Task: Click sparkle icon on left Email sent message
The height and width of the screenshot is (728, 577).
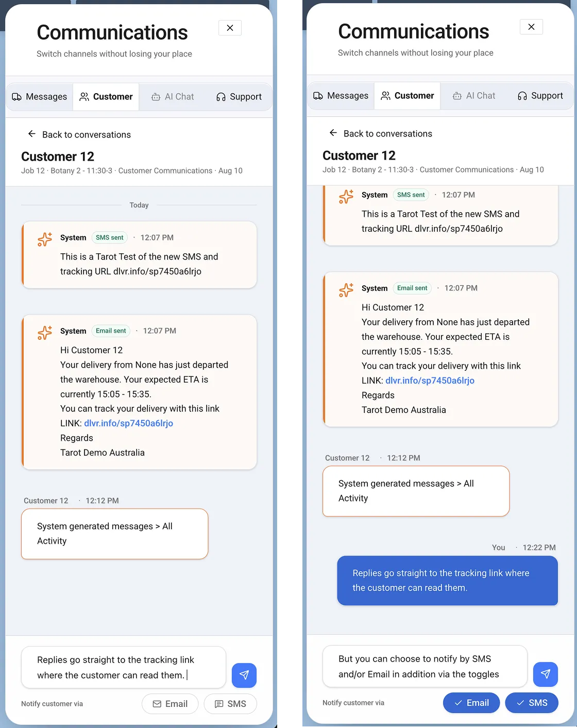Action: point(45,333)
